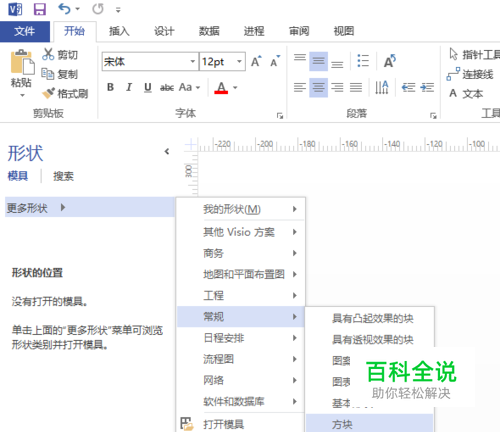Screen dimensions: 500x432
Task: Click the decrease font size icon
Action: coord(275,61)
